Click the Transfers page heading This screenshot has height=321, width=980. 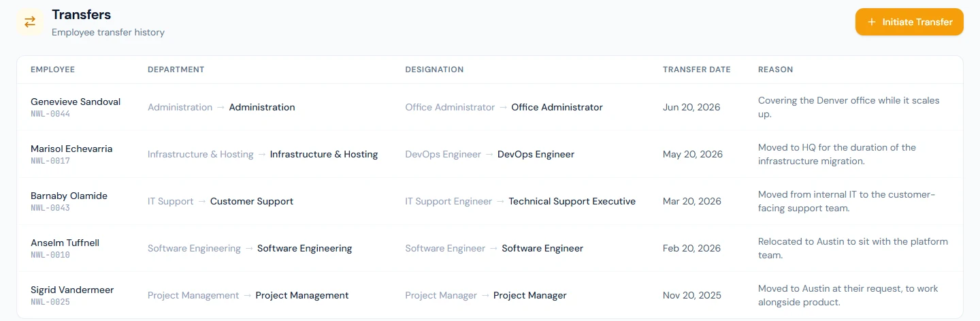coord(82,15)
